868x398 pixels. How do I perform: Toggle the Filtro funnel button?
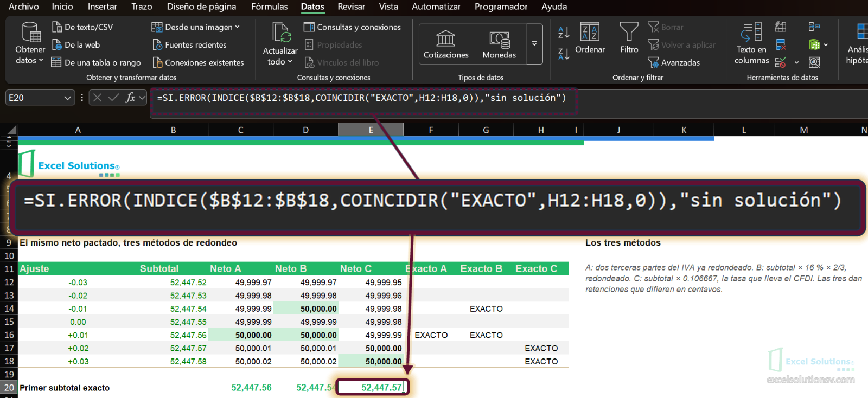629,38
